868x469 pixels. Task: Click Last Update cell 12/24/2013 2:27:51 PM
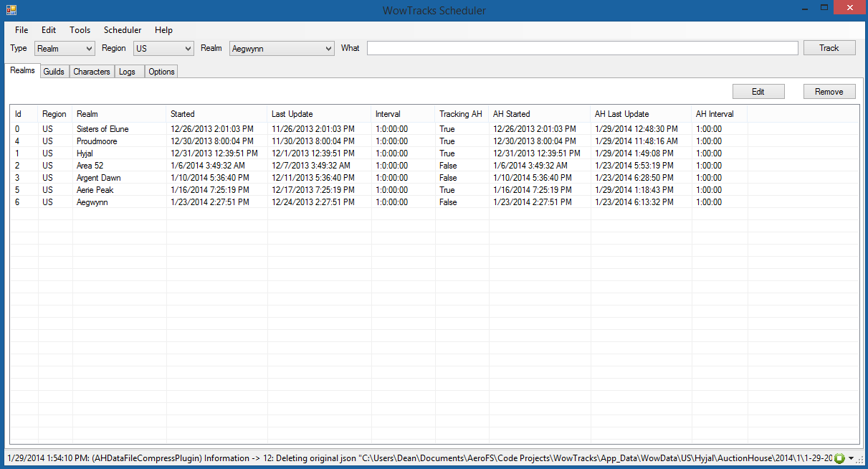[313, 202]
